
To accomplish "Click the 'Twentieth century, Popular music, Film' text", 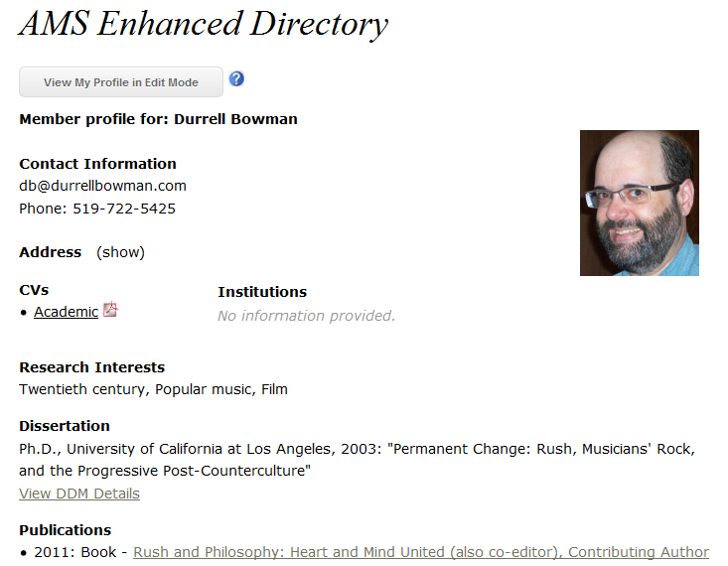I will click(153, 389).
